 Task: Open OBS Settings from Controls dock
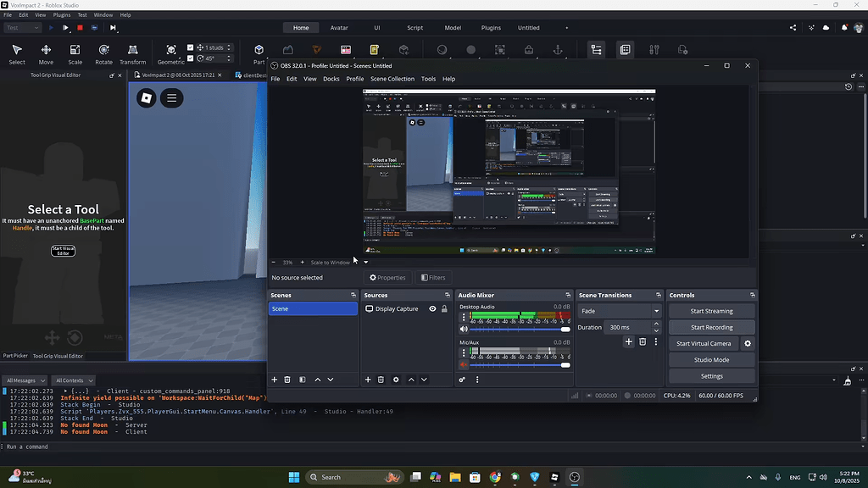711,376
